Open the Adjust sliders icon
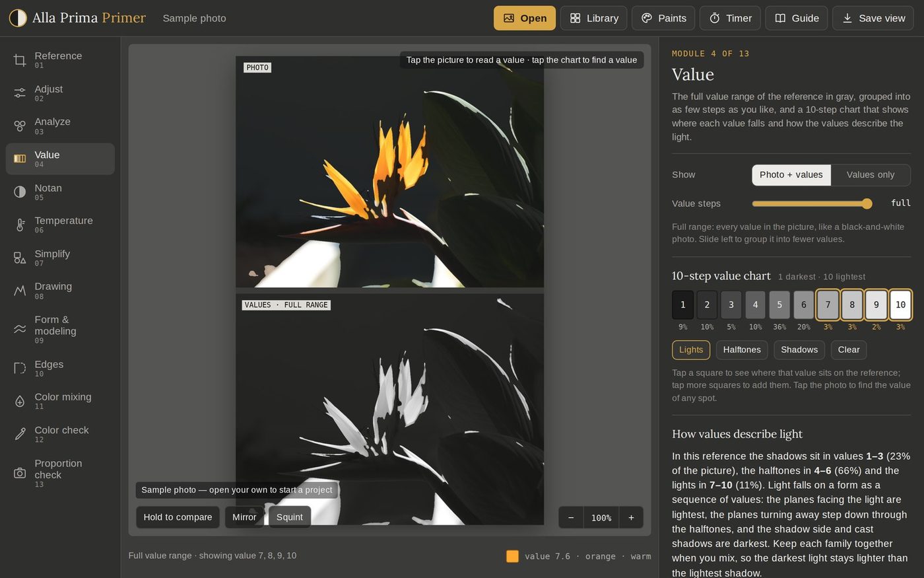 click(x=20, y=93)
